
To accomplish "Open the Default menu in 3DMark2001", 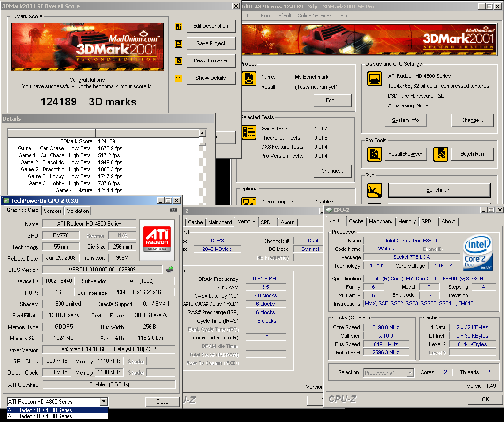I will point(283,15).
